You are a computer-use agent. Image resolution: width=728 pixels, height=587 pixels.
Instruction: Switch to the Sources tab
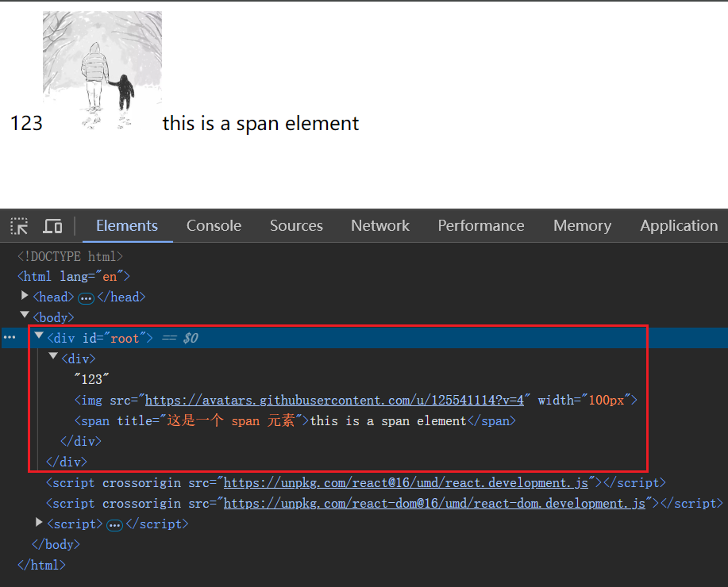(296, 225)
